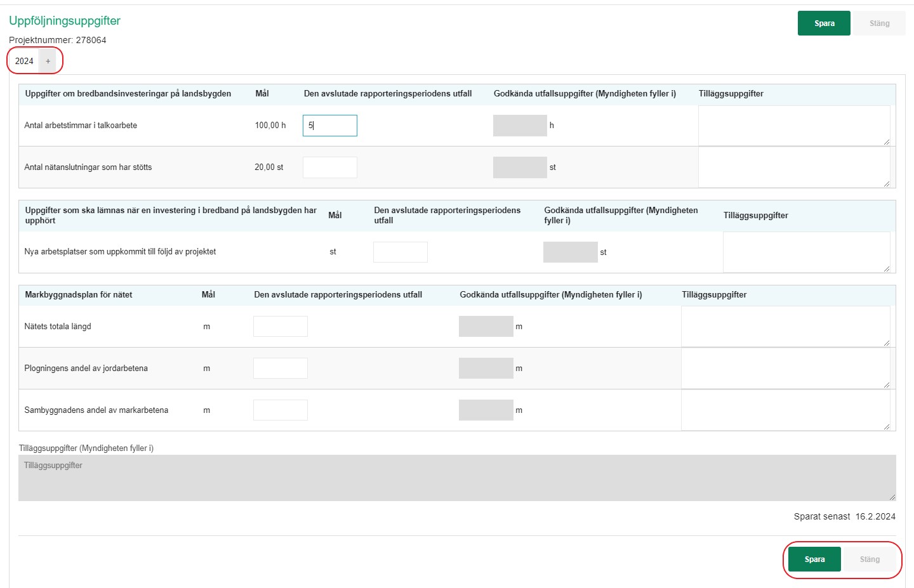Image resolution: width=914 pixels, height=588 pixels.
Task: Click approved field for Sambyggnadens andel row
Action: (486, 410)
